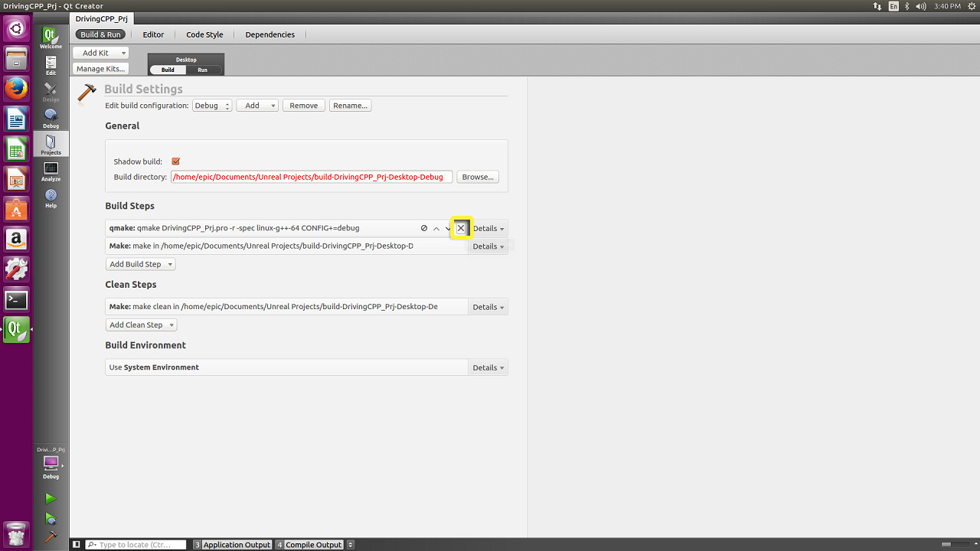
Task: Select the DrivingCPP_Prj project tab
Action: point(102,18)
